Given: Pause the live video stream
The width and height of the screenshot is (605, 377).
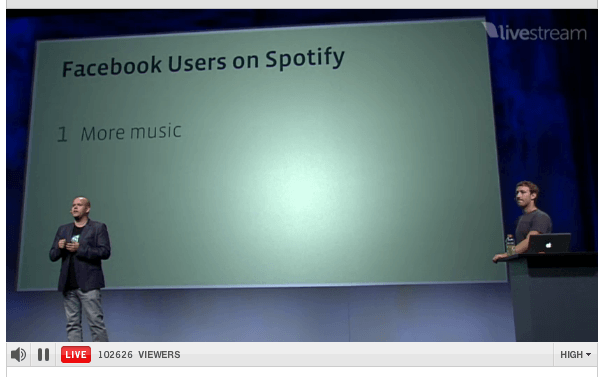Looking at the screenshot, I should (43, 354).
